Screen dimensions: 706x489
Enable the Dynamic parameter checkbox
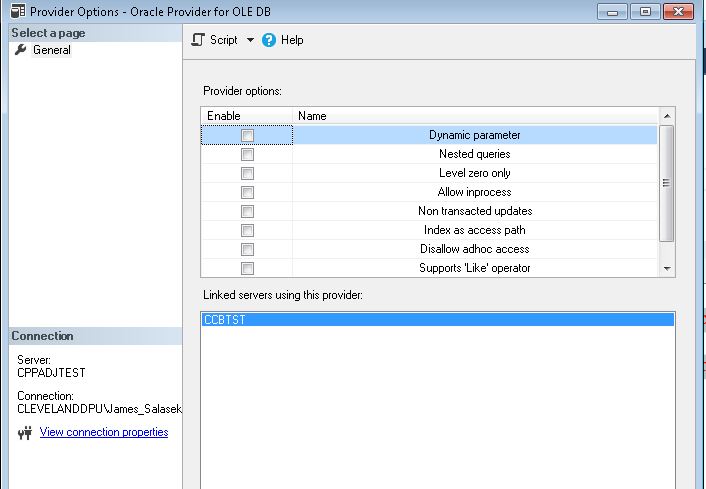click(x=247, y=135)
